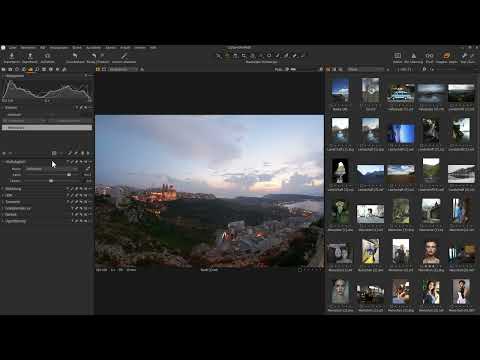Open the first tool tab (library folder)
Screen dimensions: 480x360
coord(4,69)
